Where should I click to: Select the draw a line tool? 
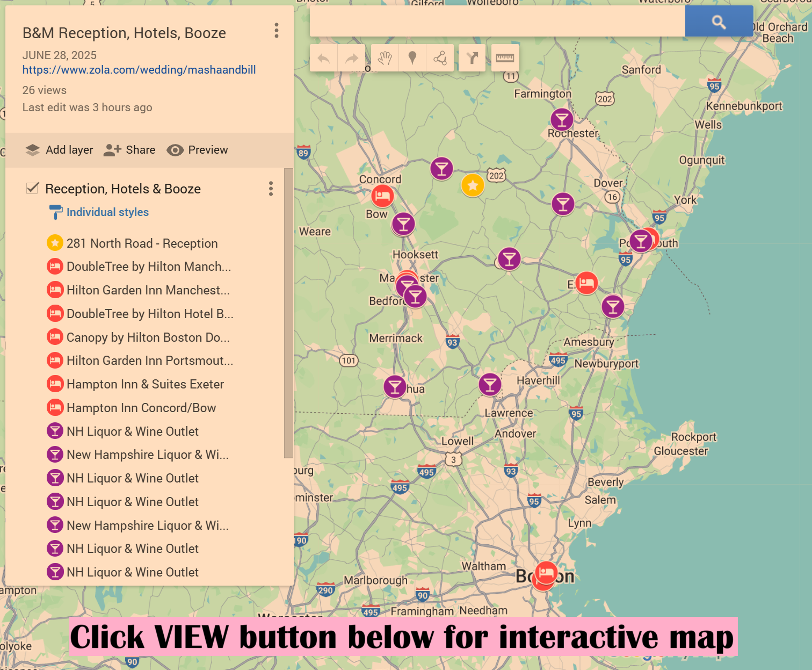point(440,58)
